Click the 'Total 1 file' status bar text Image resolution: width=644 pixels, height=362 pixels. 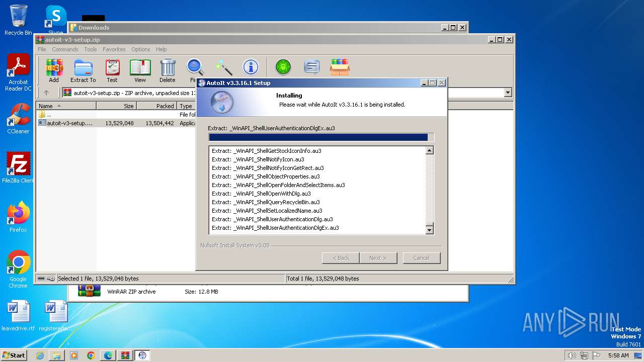[x=323, y=279]
